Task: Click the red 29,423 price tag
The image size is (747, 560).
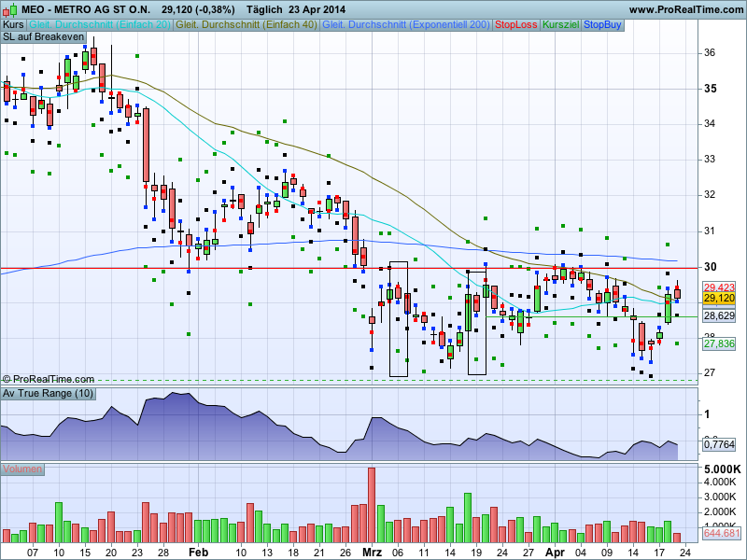Action: 720,287
